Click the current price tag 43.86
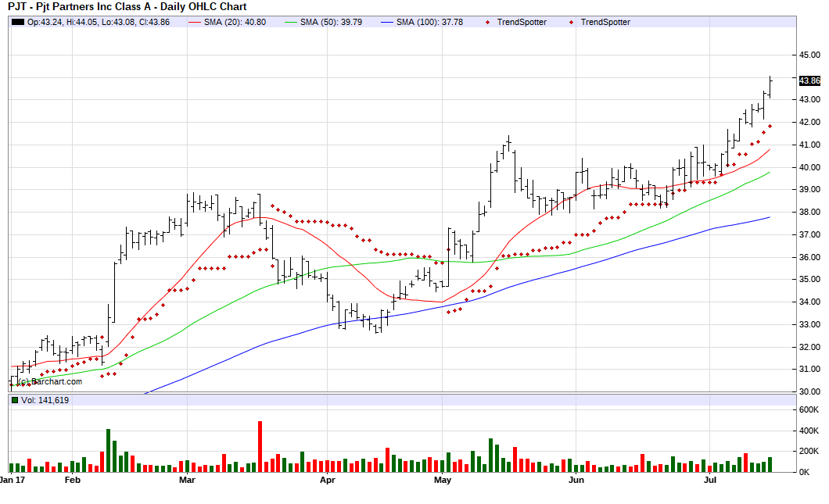This screenshot has height=504, width=829. tap(809, 80)
